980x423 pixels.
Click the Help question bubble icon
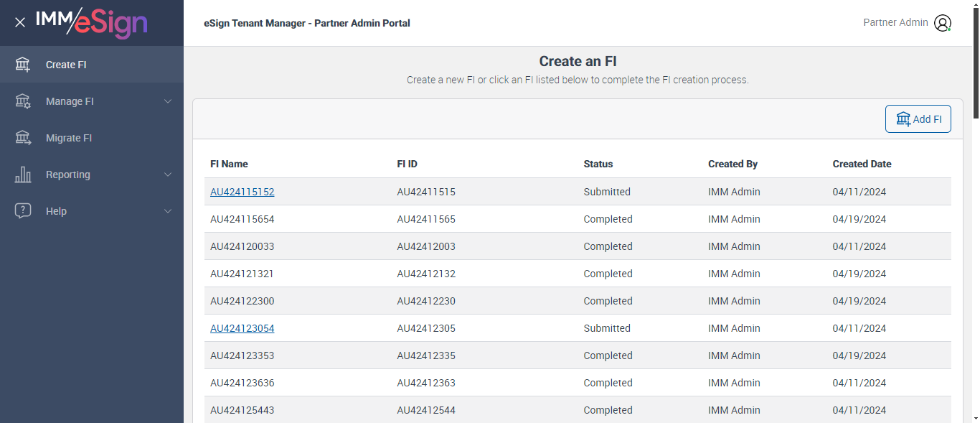pyautogui.click(x=23, y=211)
